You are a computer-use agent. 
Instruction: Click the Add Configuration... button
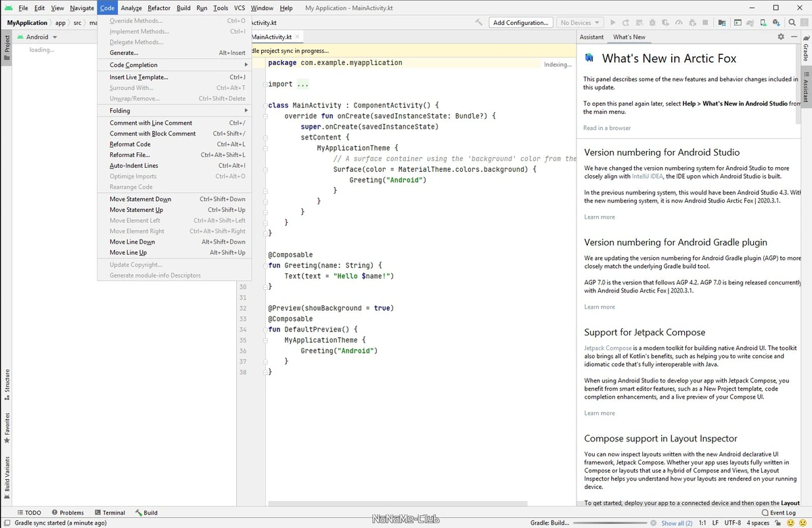[x=520, y=22]
